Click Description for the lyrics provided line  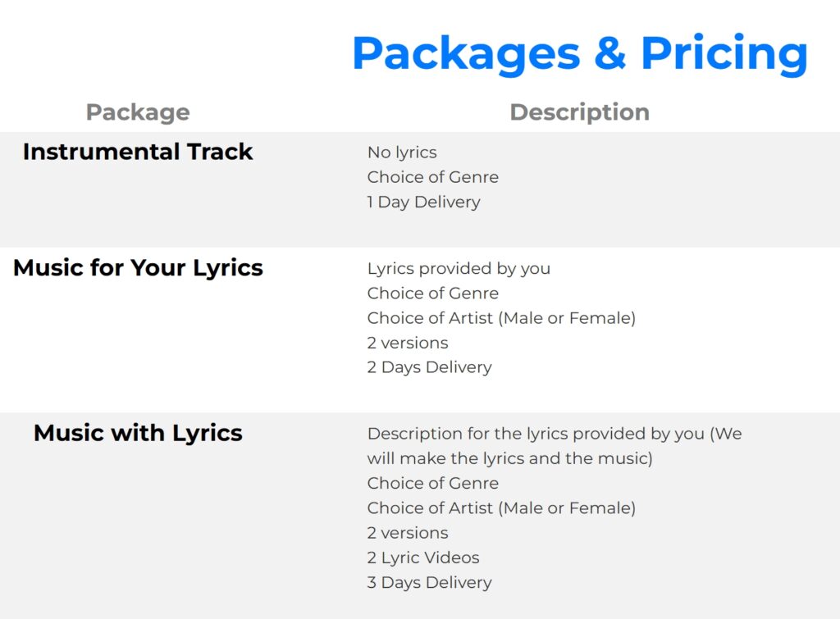pyautogui.click(x=555, y=434)
